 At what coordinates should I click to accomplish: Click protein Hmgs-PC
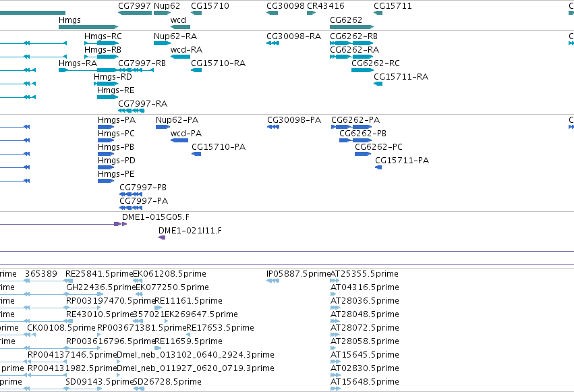tap(106, 140)
